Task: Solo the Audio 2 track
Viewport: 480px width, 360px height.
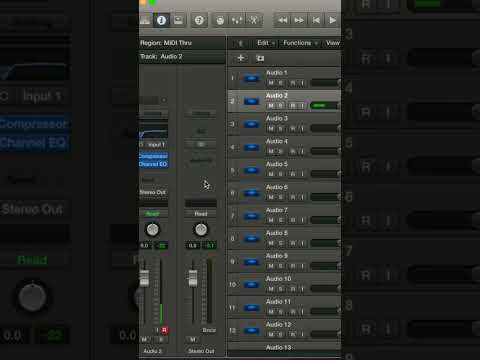Action: [281, 106]
